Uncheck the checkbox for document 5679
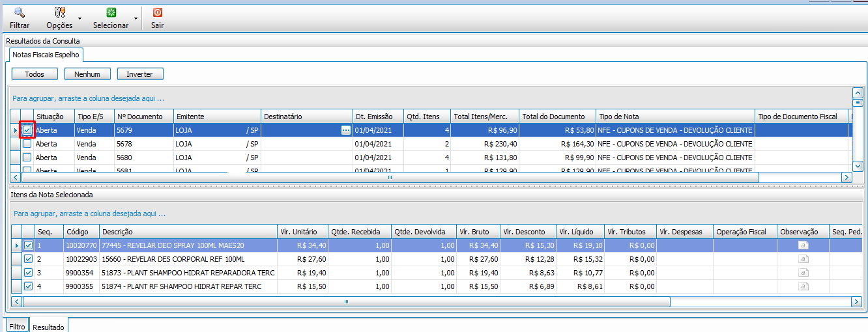868x332 pixels. tap(27, 130)
